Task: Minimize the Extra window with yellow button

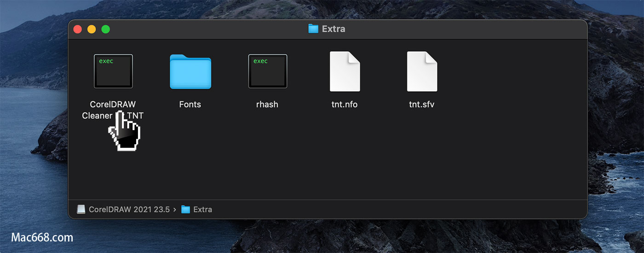Action: [92, 29]
